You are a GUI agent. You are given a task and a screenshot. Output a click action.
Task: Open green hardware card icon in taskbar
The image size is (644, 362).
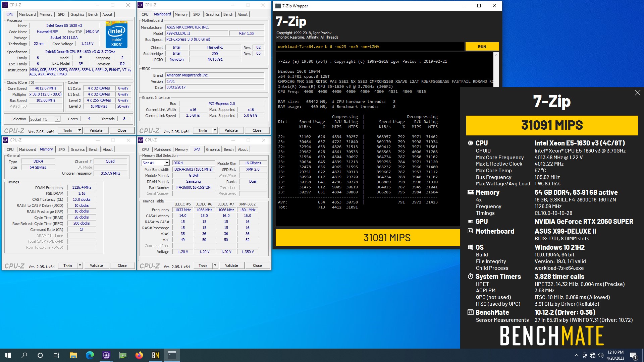point(123,355)
